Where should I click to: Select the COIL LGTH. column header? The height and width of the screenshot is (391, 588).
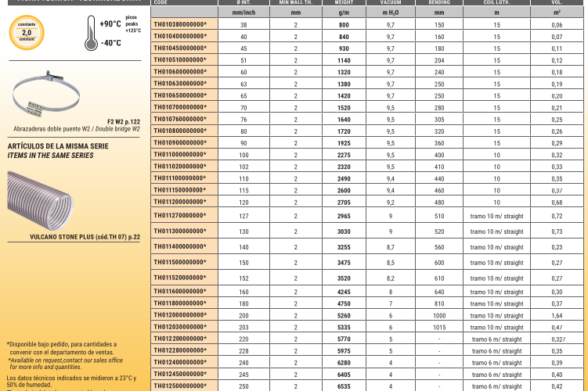pos(496,3)
